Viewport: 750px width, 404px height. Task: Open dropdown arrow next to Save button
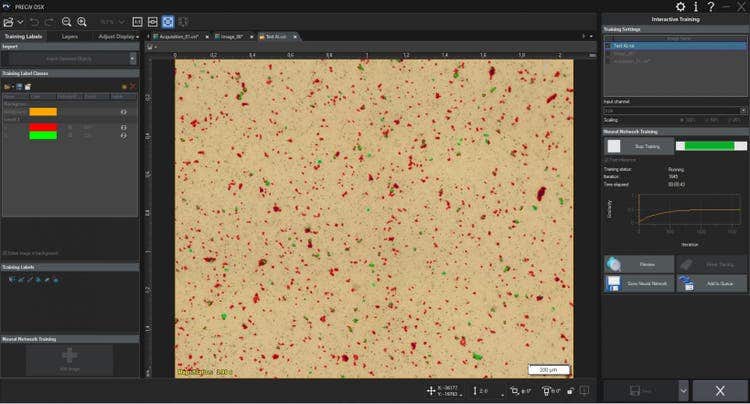(682, 390)
